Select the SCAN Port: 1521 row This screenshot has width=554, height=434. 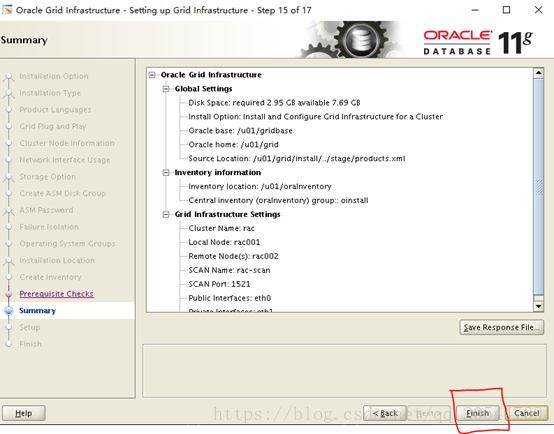coord(219,284)
